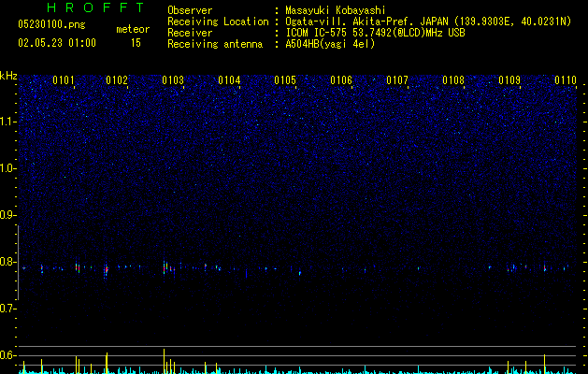Click the date stamp 02.05.23 01:00
This screenshot has width=588, height=374.
[x=57, y=42]
